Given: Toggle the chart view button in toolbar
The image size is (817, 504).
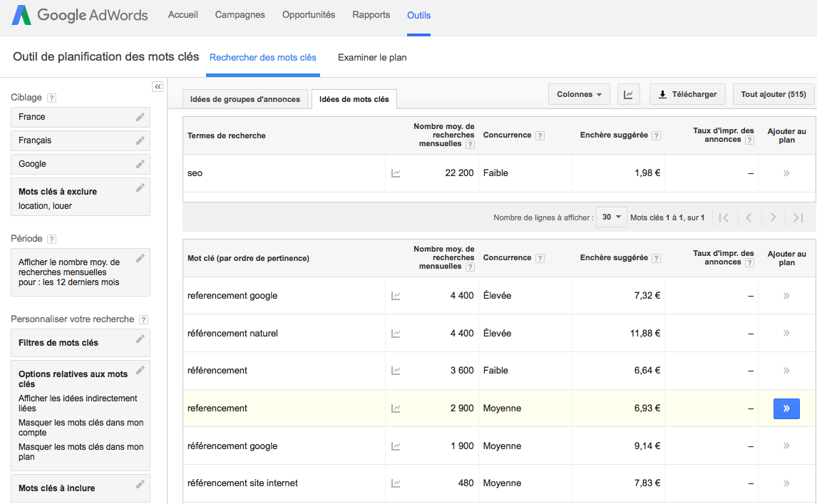Looking at the screenshot, I should pos(628,94).
